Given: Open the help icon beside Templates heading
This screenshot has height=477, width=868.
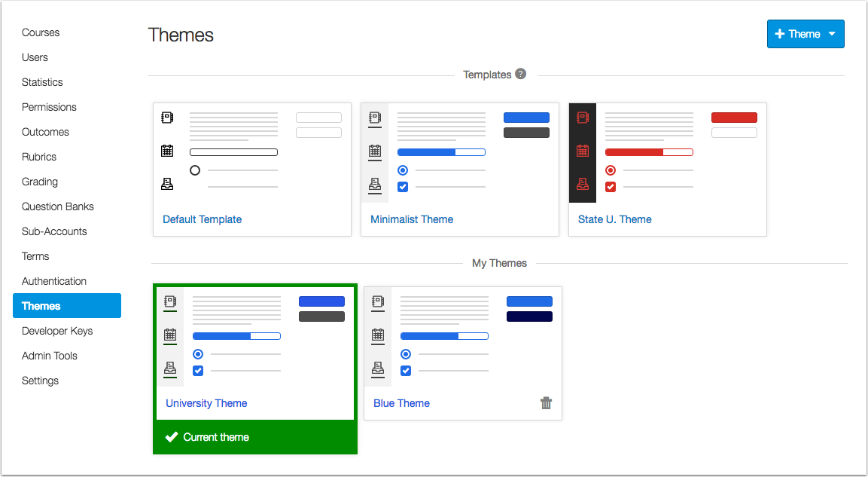Looking at the screenshot, I should tap(522, 74).
